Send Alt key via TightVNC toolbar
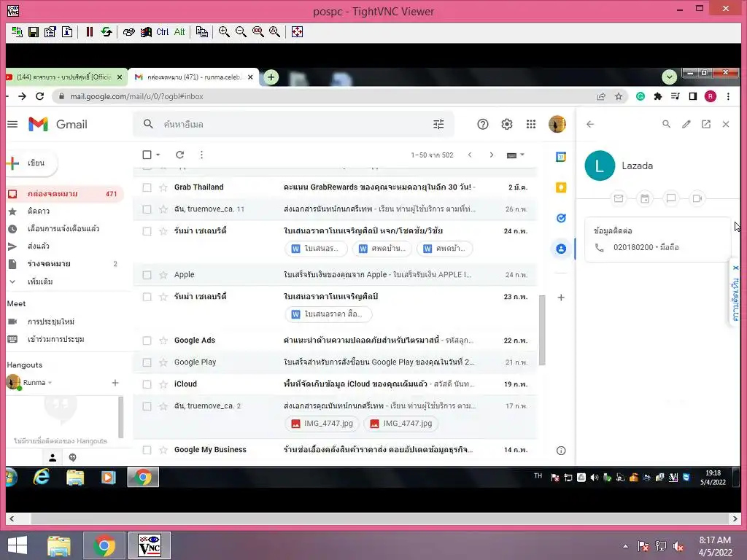This screenshot has width=747, height=560. (179, 32)
